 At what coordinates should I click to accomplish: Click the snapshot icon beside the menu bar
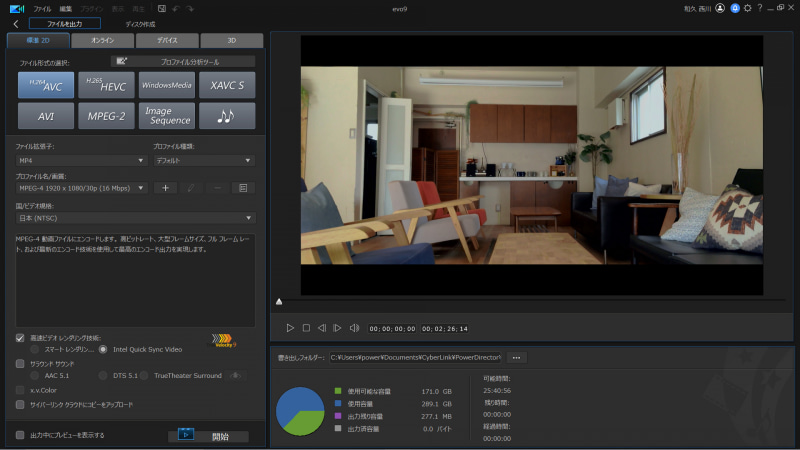tap(161, 9)
